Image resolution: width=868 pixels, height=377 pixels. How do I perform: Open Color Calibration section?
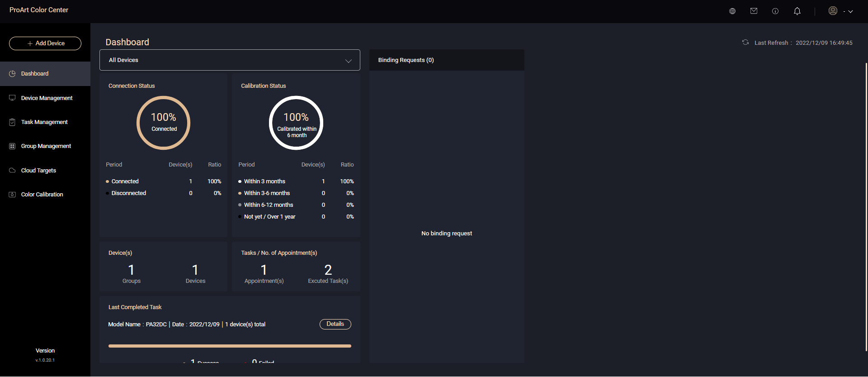click(45, 195)
